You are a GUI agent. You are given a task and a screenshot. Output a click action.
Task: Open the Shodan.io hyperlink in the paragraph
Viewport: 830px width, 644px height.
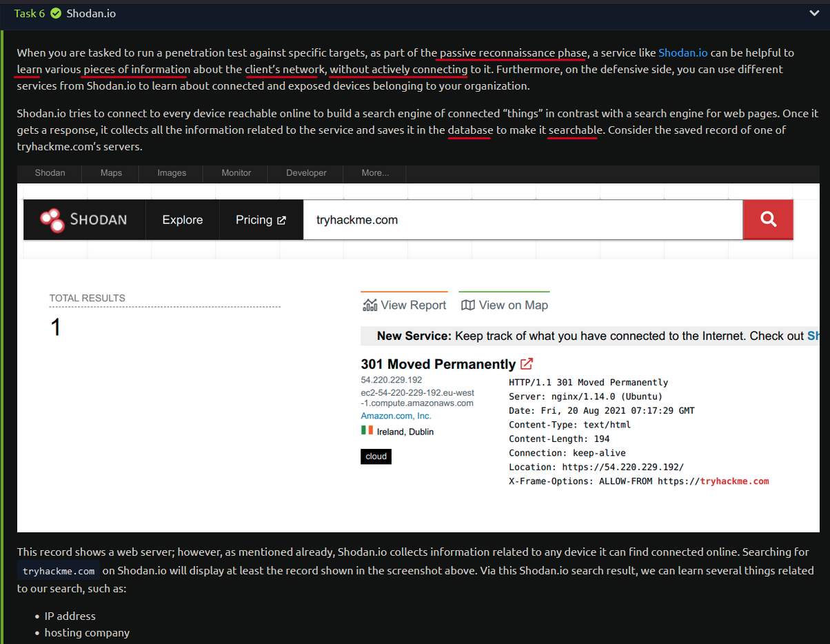tap(683, 52)
